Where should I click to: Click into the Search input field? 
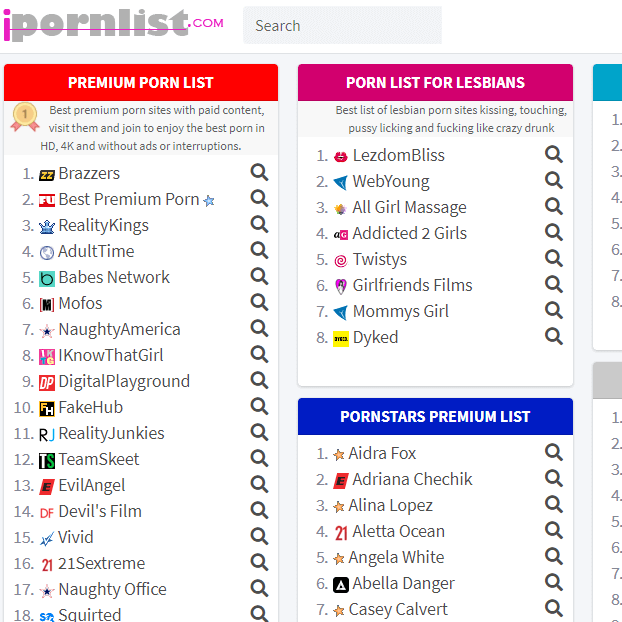[x=342, y=25]
